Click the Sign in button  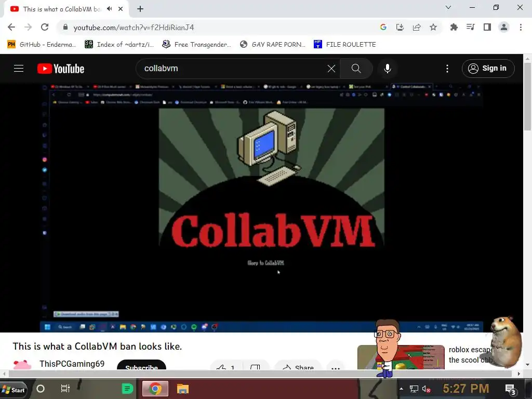tap(488, 69)
